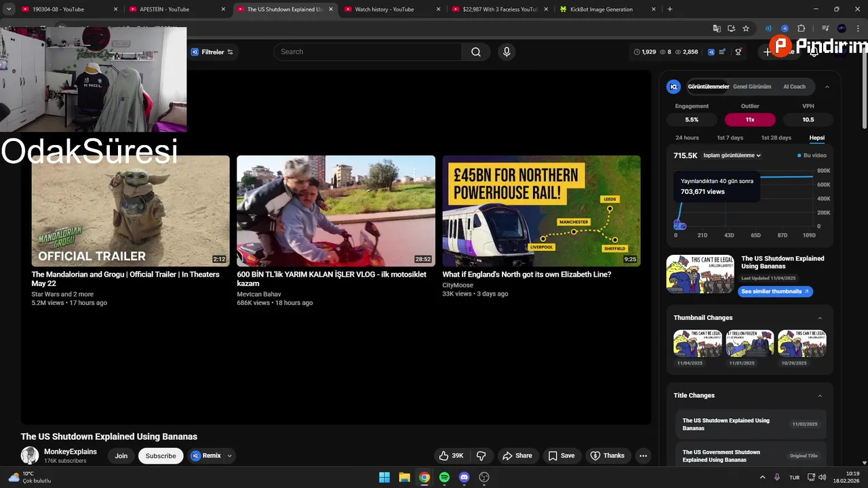Screen dimensions: 868x488
Task: Switch to the Watch history tab
Action: pyautogui.click(x=392, y=9)
